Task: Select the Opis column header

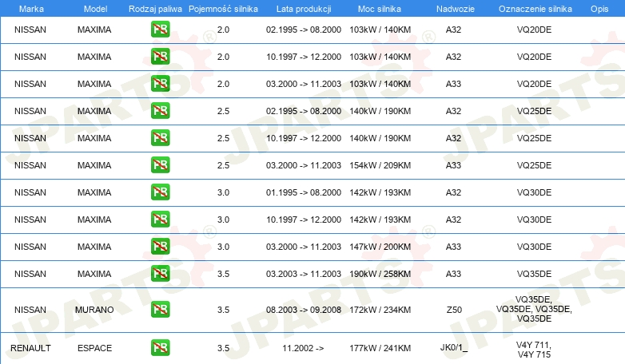Action: click(x=599, y=9)
